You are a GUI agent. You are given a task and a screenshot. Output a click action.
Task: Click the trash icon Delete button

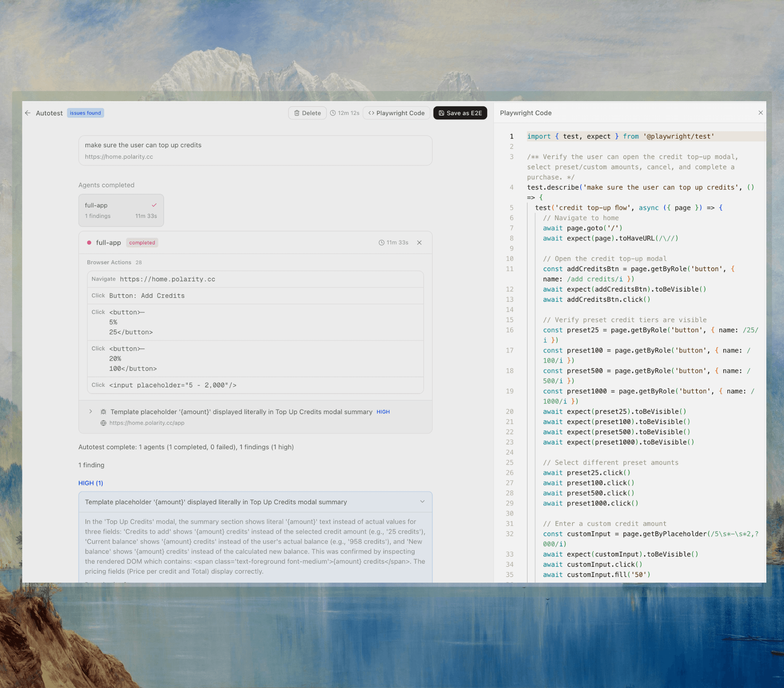[307, 113]
